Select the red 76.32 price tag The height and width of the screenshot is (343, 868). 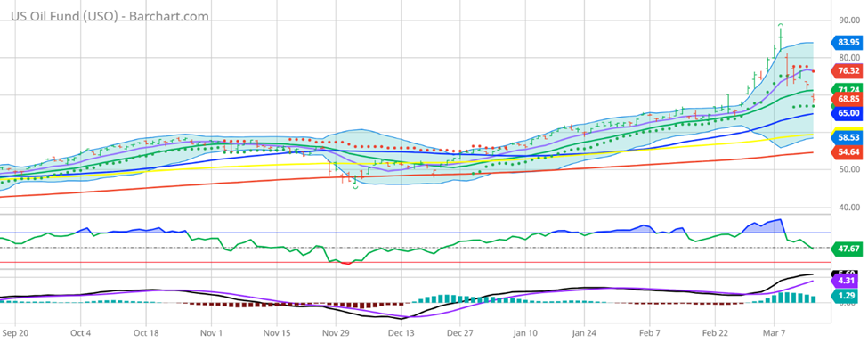click(847, 70)
